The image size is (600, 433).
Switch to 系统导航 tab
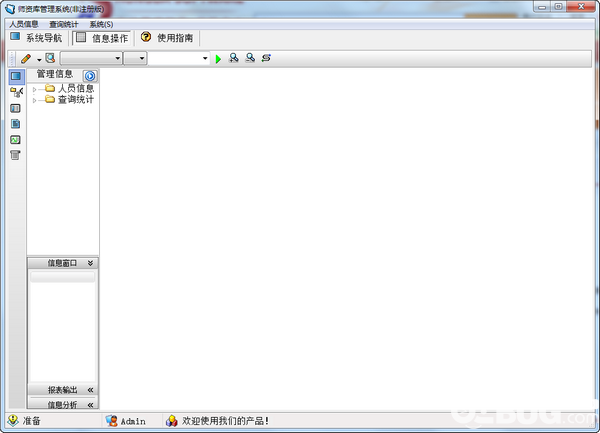37,38
